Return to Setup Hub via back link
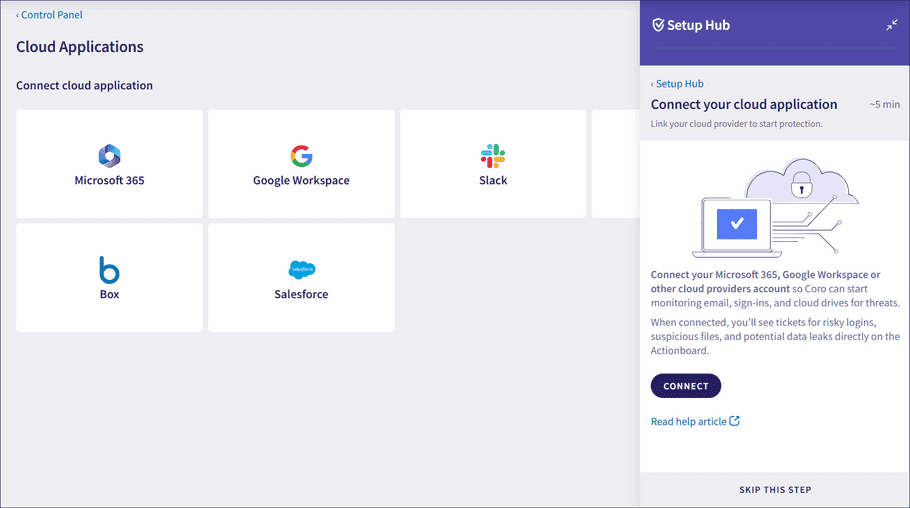Screen dimensions: 910x508 coord(677,84)
